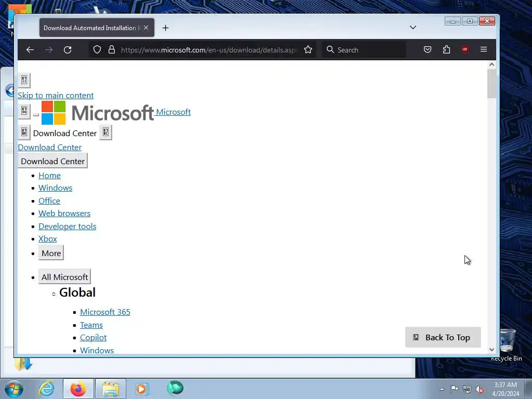Viewport: 532px width, 399px height.
Task: Reload the page with the refresh icon
Action: pos(68,50)
